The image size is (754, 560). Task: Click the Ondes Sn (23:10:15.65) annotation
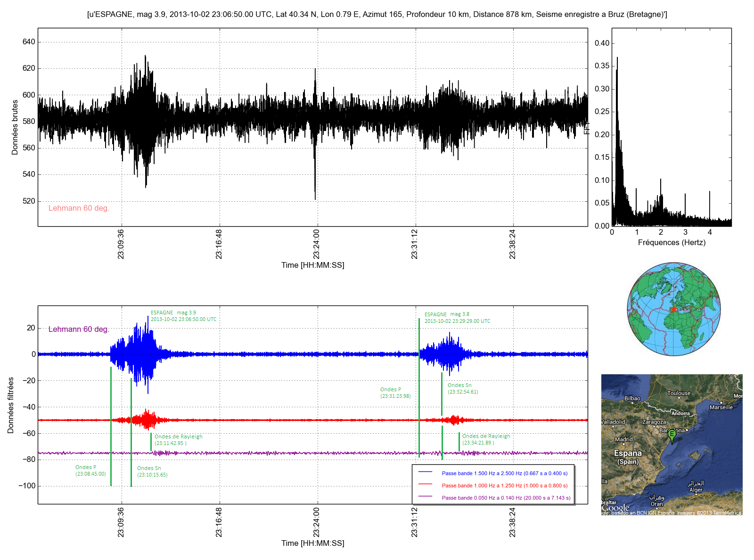pyautogui.click(x=152, y=471)
